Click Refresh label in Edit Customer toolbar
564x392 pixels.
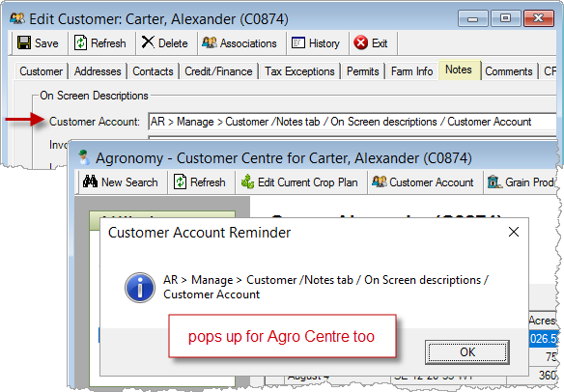(x=108, y=43)
